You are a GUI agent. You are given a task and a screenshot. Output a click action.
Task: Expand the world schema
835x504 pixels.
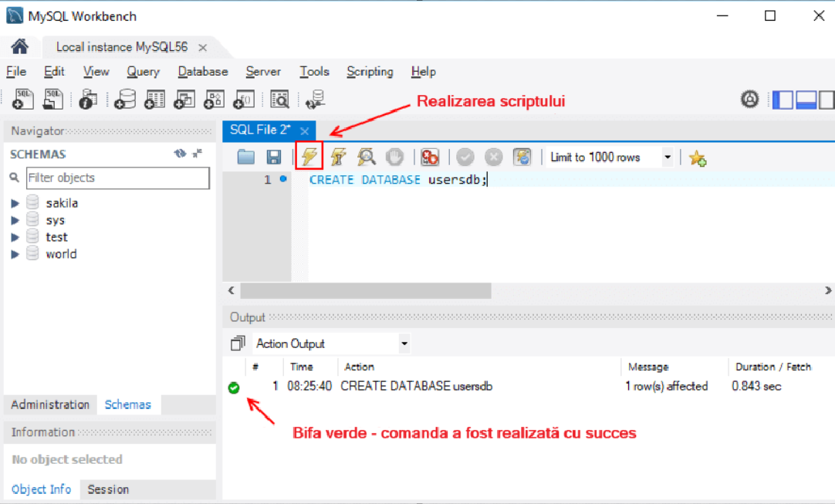click(15, 254)
